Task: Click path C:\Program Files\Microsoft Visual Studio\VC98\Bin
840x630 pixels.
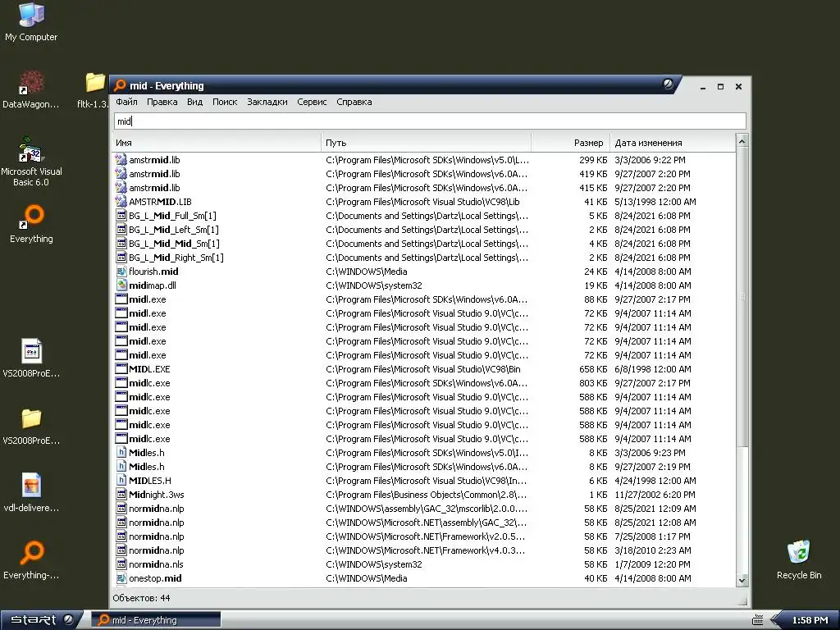Action: [422, 368]
